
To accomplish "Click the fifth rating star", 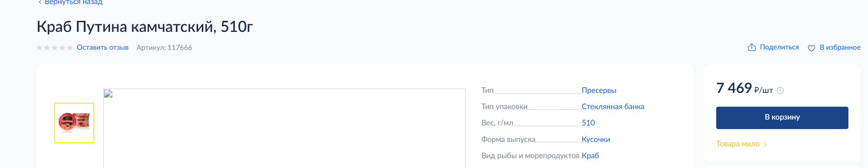I will (70, 48).
